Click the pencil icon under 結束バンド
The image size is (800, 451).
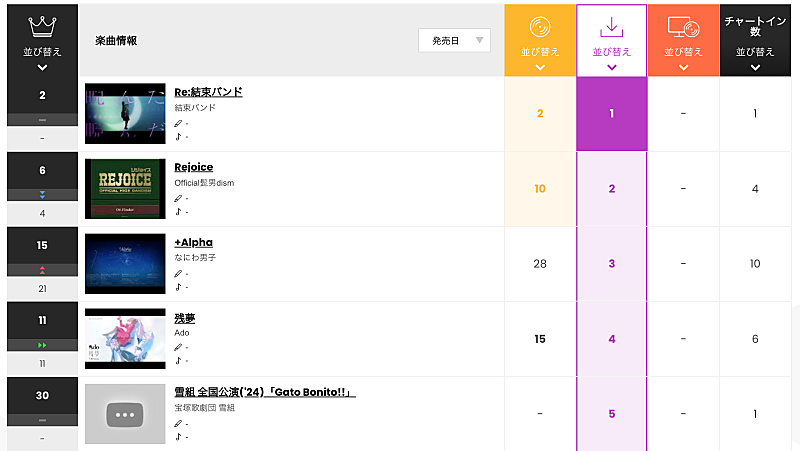[x=179, y=123]
